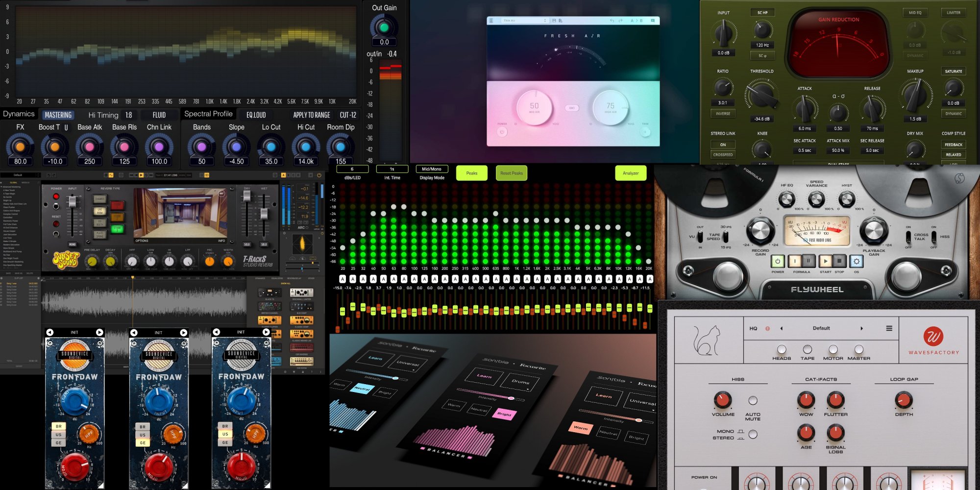Select the Master tab button
Viewport: 980px width, 490px height.
tap(858, 349)
